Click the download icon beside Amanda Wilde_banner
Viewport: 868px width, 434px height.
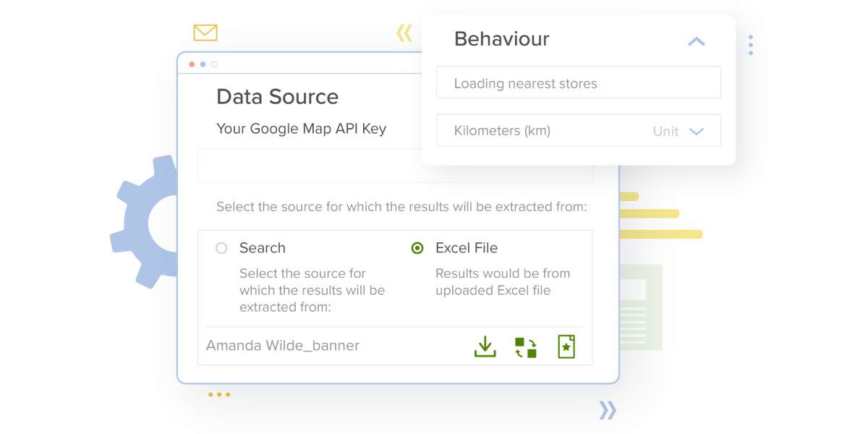(x=485, y=346)
